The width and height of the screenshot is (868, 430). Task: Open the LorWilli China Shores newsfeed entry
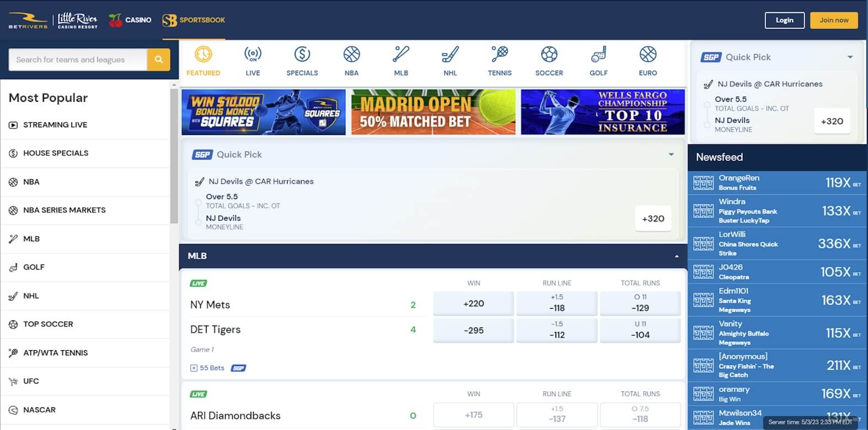click(778, 244)
